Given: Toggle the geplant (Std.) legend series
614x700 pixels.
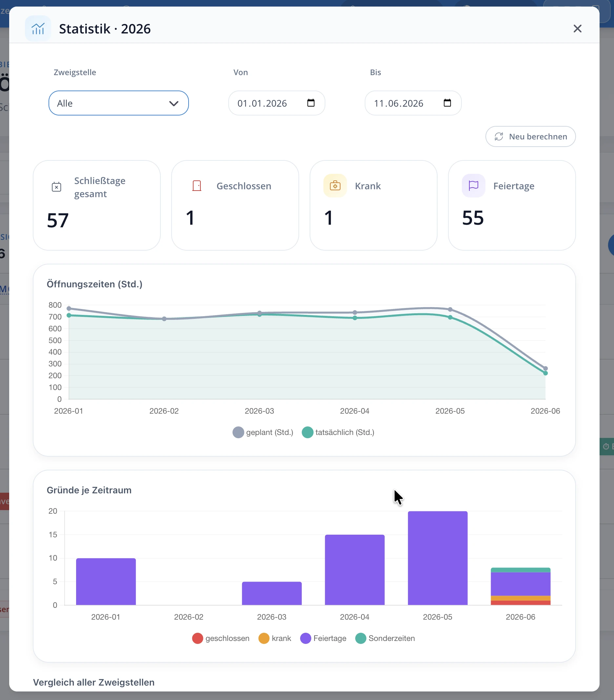Looking at the screenshot, I should [x=263, y=432].
